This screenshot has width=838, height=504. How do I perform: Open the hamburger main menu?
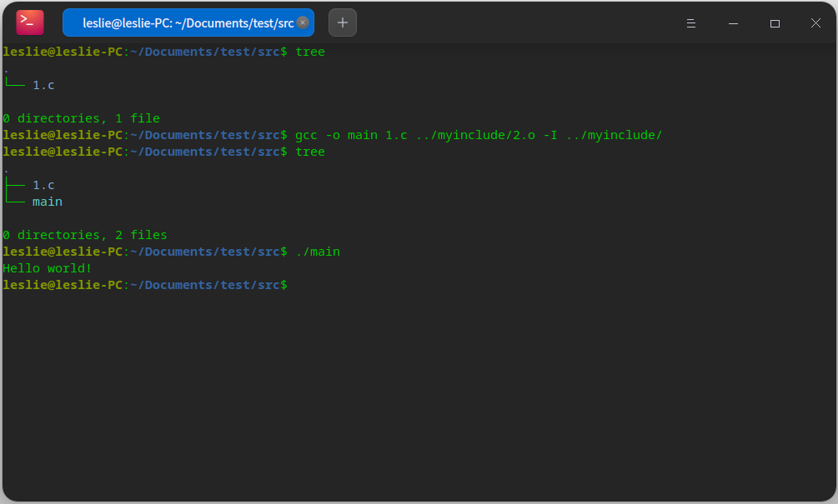pos(690,23)
